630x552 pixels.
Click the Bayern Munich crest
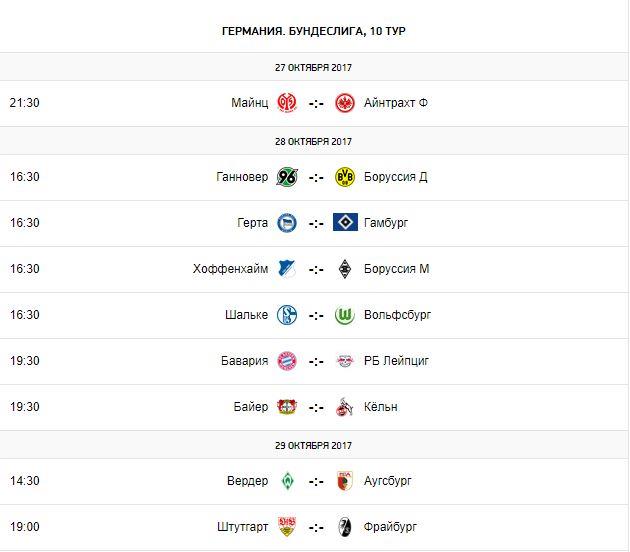pyautogui.click(x=287, y=361)
